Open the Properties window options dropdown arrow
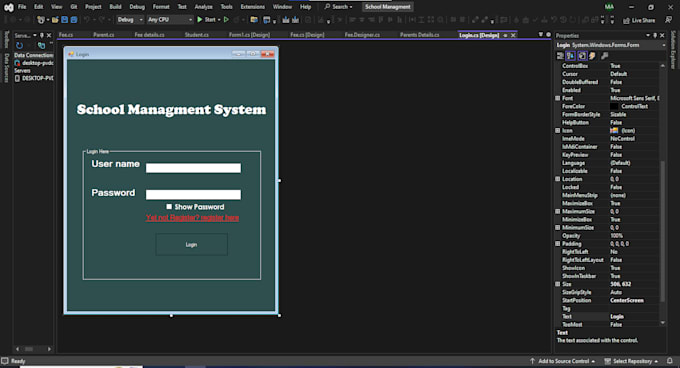The image size is (680, 368). coord(648,36)
